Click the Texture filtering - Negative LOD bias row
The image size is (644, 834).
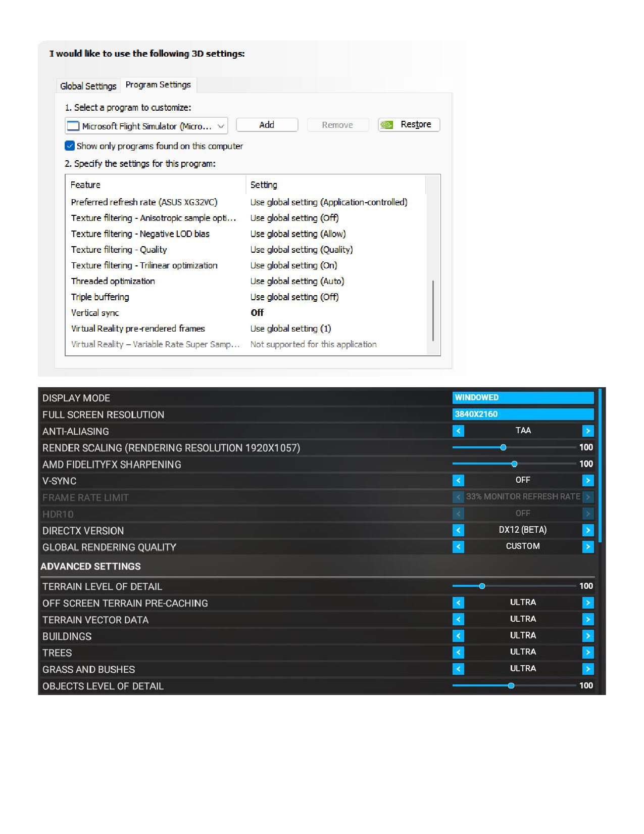[246, 234]
